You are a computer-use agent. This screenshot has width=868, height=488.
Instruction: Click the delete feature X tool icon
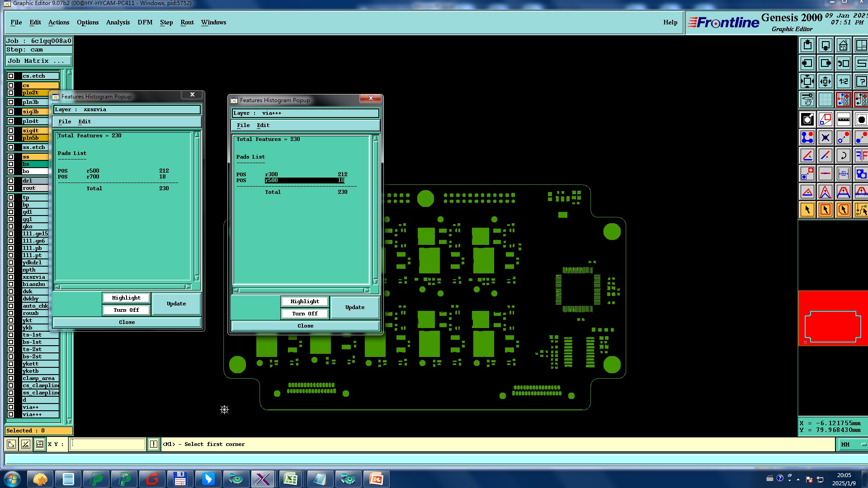click(825, 138)
